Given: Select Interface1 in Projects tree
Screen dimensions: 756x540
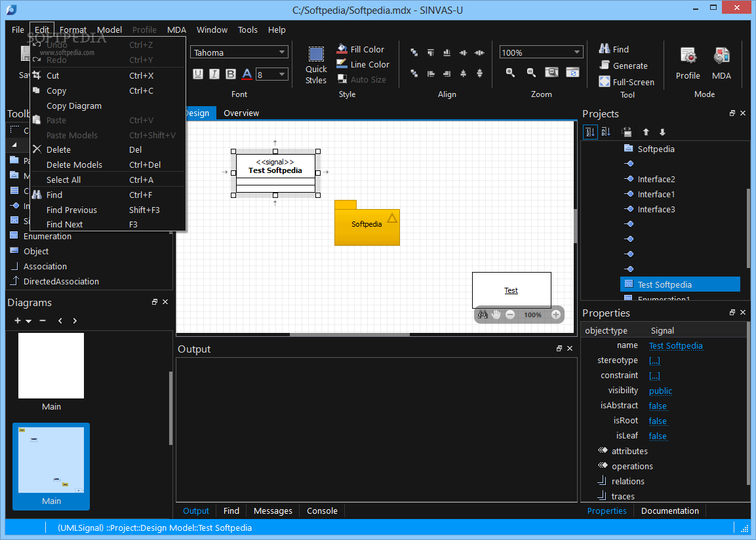Looking at the screenshot, I should 656,194.
